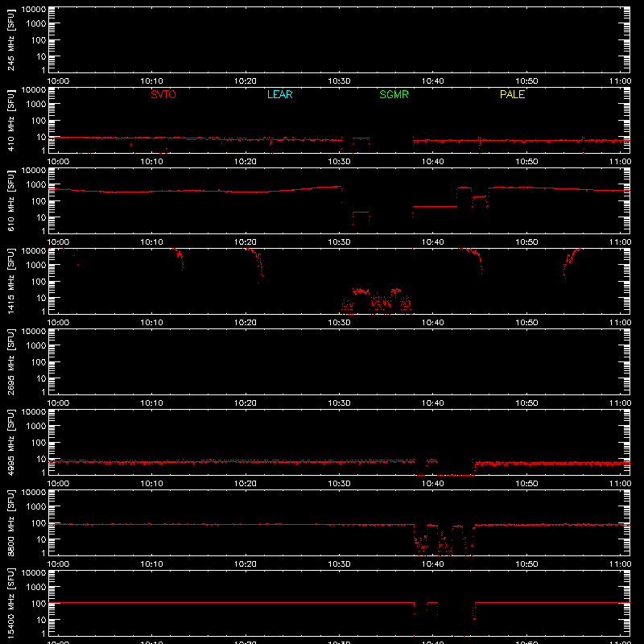Select the 15400 MHz [SFU] axis title
This screenshot has height=644, width=644.
coord(10,603)
